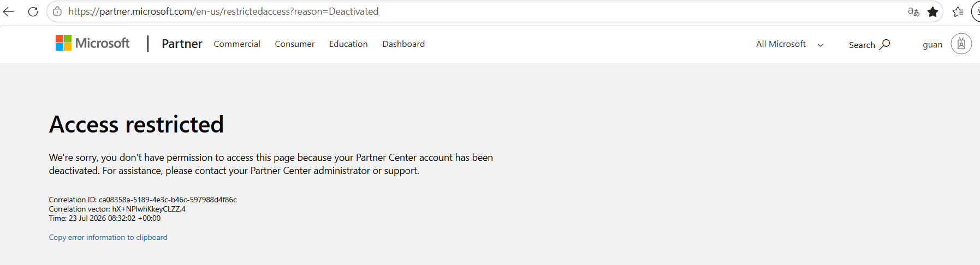980x265 pixels.
Task: Open the Partner home link
Action: click(x=182, y=44)
